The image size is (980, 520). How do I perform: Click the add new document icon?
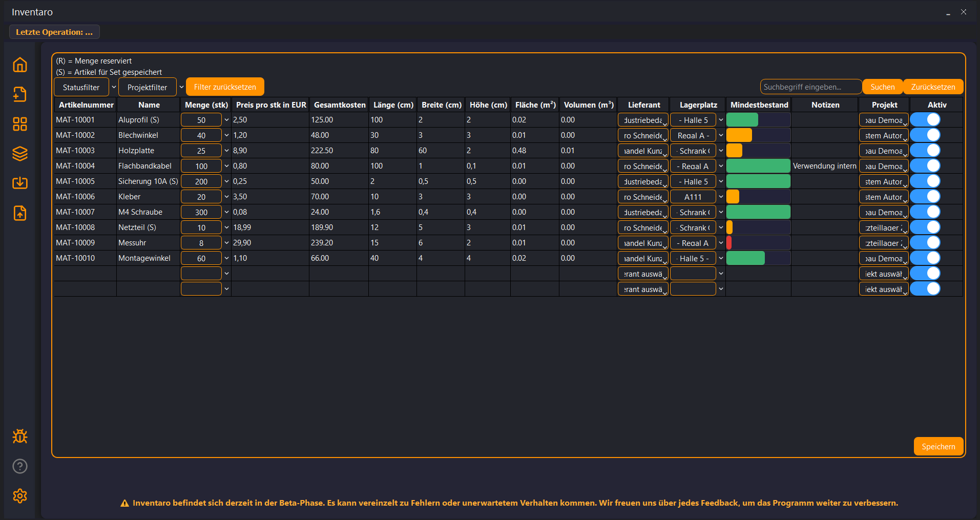[20, 94]
